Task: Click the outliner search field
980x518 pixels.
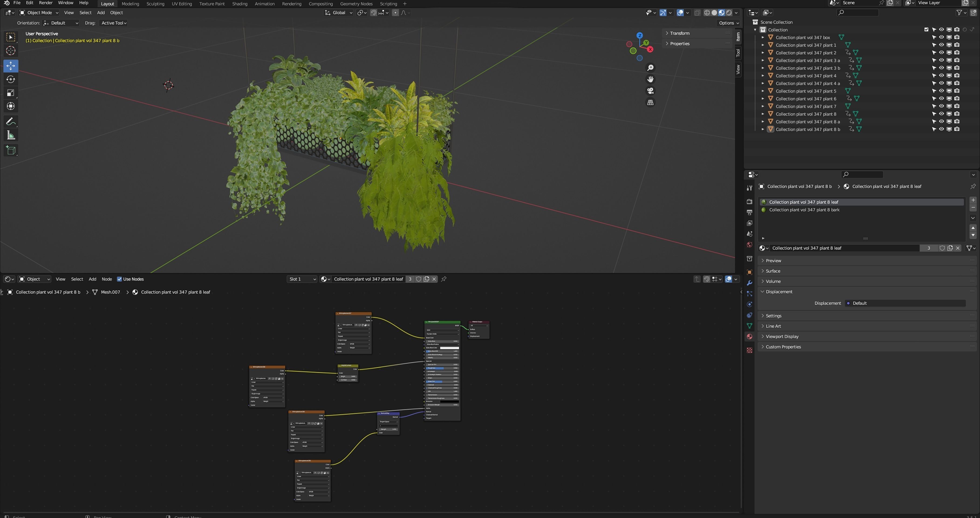Action: point(858,13)
